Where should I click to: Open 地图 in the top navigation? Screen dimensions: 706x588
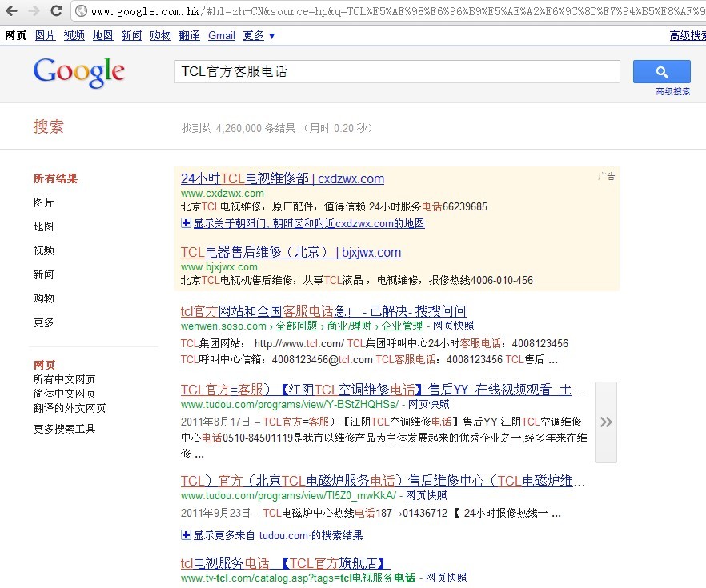[103, 35]
